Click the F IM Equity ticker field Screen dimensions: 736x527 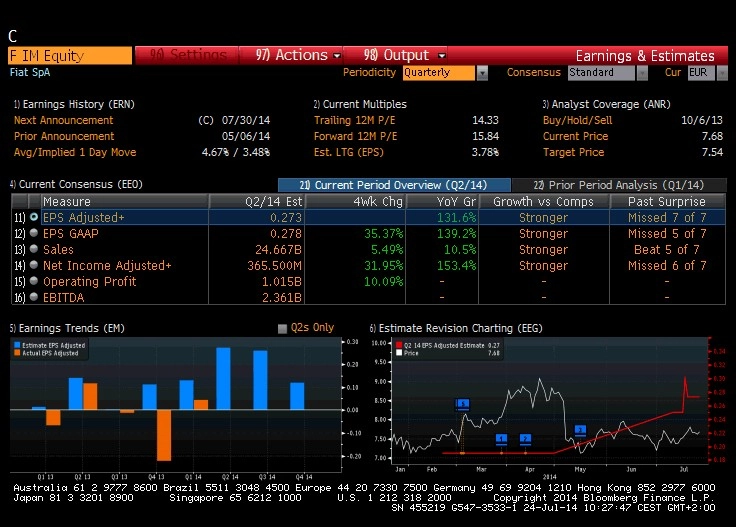tap(70, 56)
